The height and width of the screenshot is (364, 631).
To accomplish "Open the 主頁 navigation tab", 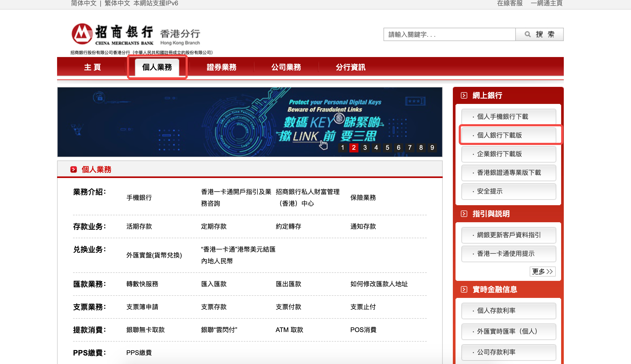I will point(93,67).
